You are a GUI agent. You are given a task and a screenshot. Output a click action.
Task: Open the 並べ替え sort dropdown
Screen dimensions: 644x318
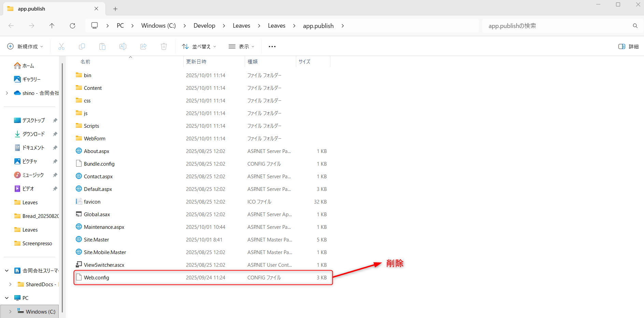(199, 46)
